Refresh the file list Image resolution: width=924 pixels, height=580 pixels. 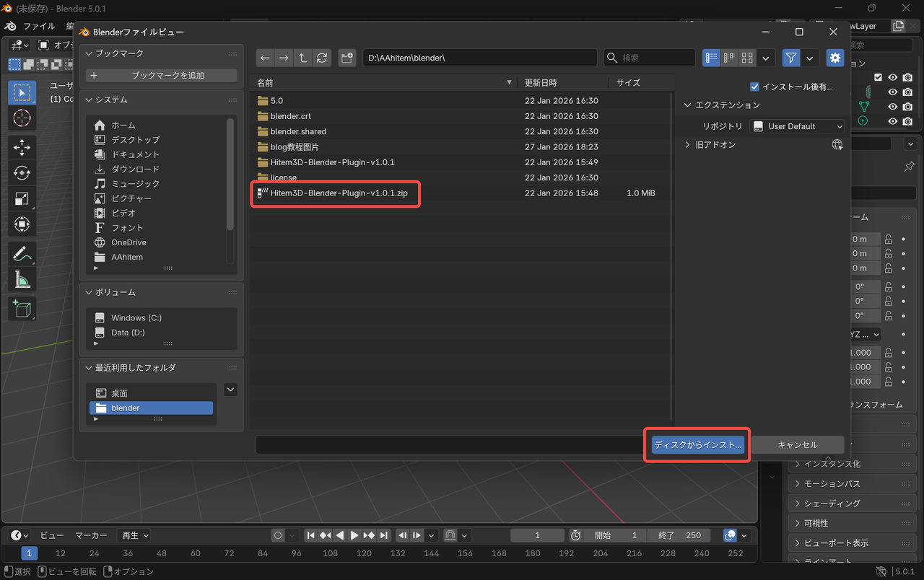click(321, 58)
